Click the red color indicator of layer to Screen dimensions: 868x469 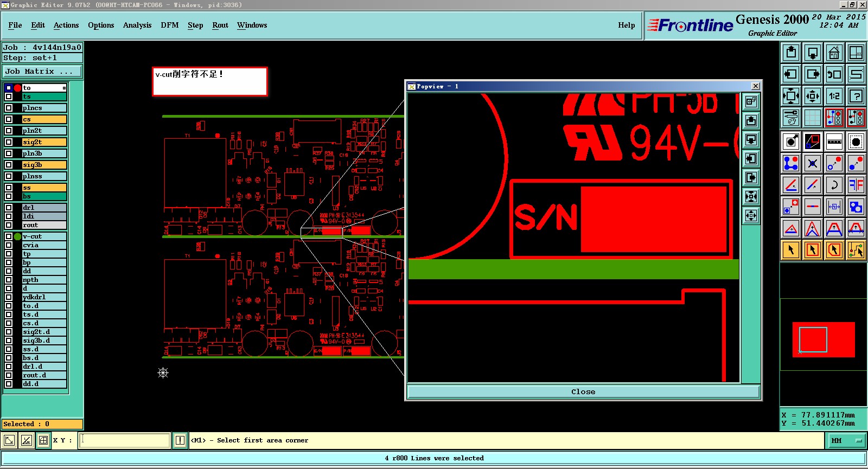[17, 88]
